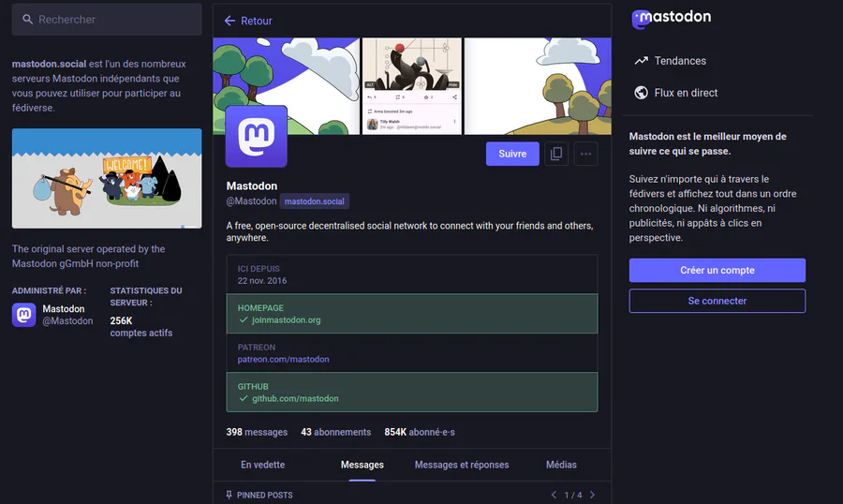
Task: Switch to Messages et réponses tab
Action: tap(462, 465)
